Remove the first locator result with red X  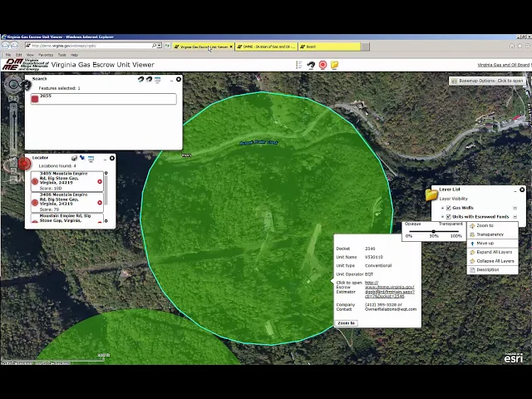click(x=100, y=181)
